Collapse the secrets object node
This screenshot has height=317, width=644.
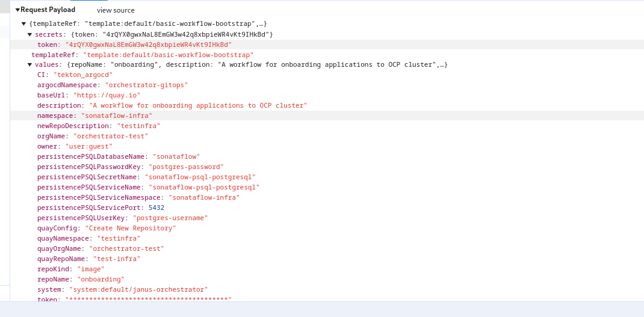coord(29,34)
